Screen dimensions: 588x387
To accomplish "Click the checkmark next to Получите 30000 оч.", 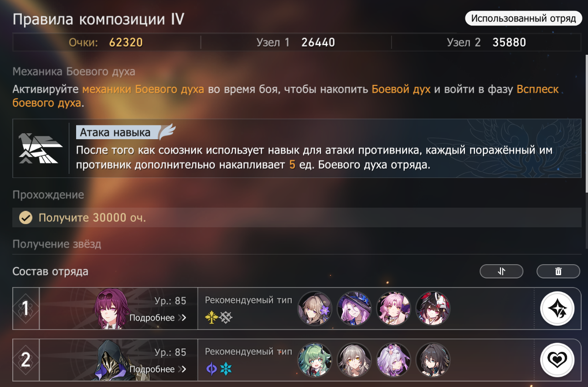I will coord(26,218).
